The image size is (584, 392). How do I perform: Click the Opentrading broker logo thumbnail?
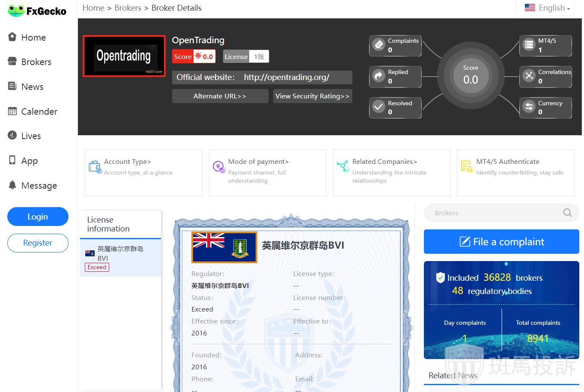click(x=124, y=56)
